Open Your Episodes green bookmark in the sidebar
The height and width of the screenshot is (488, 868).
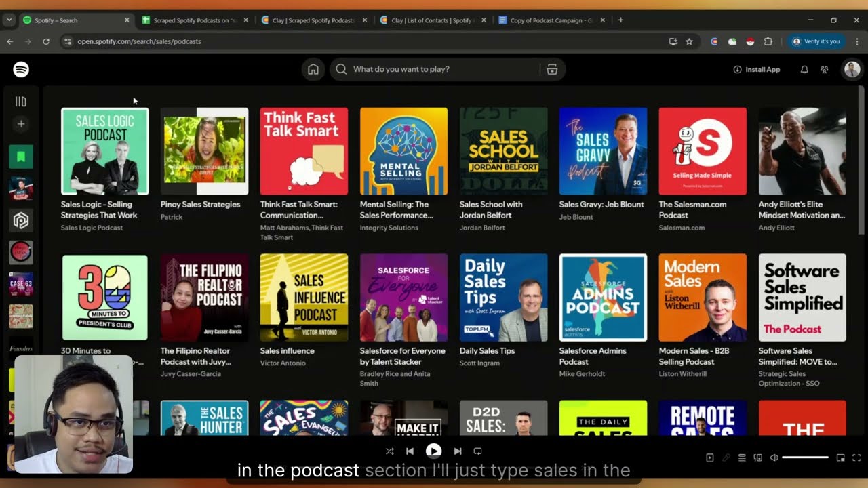point(21,157)
